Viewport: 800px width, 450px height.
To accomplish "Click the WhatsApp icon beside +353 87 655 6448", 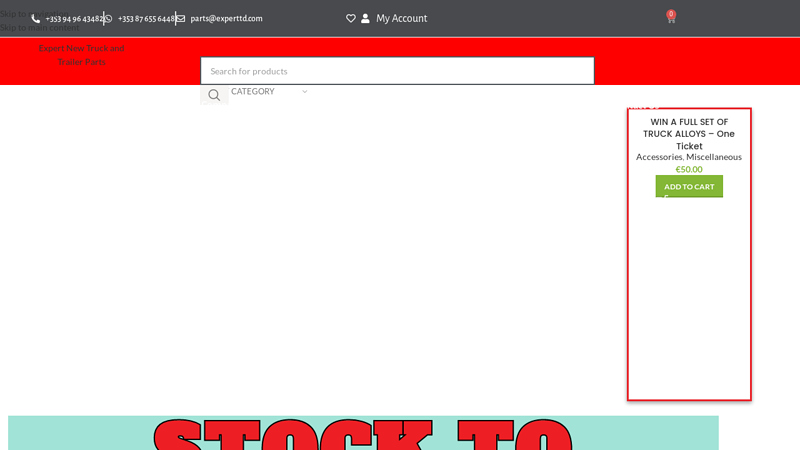I will (x=108, y=19).
